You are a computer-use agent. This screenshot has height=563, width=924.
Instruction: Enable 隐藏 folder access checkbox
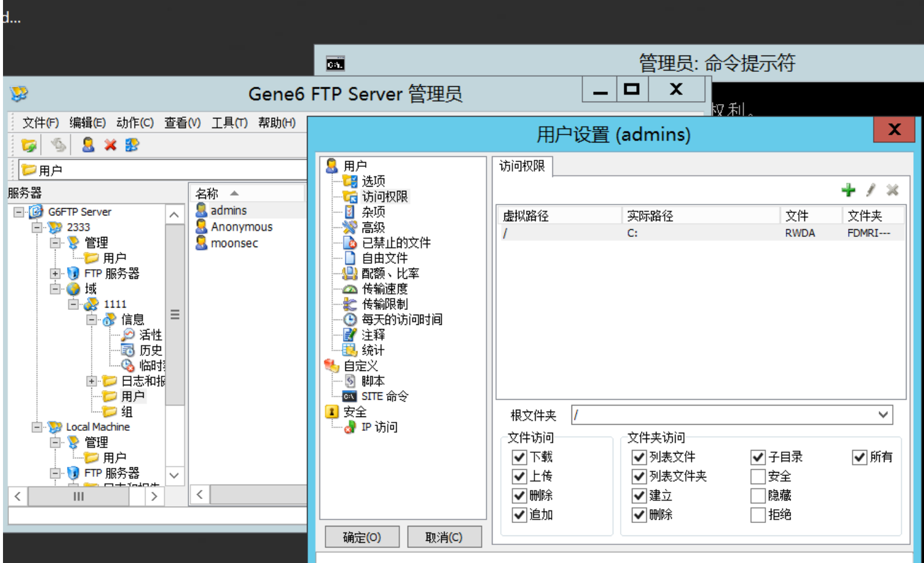758,495
